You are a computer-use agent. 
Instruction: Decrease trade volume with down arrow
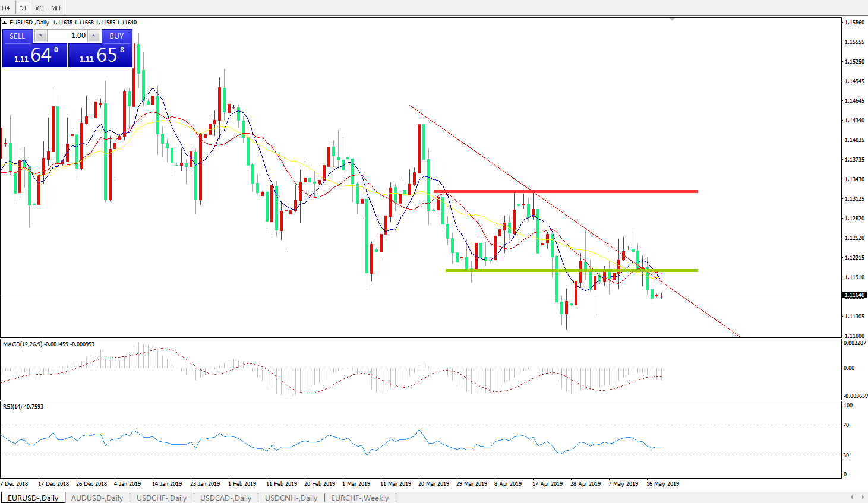pyautogui.click(x=40, y=36)
